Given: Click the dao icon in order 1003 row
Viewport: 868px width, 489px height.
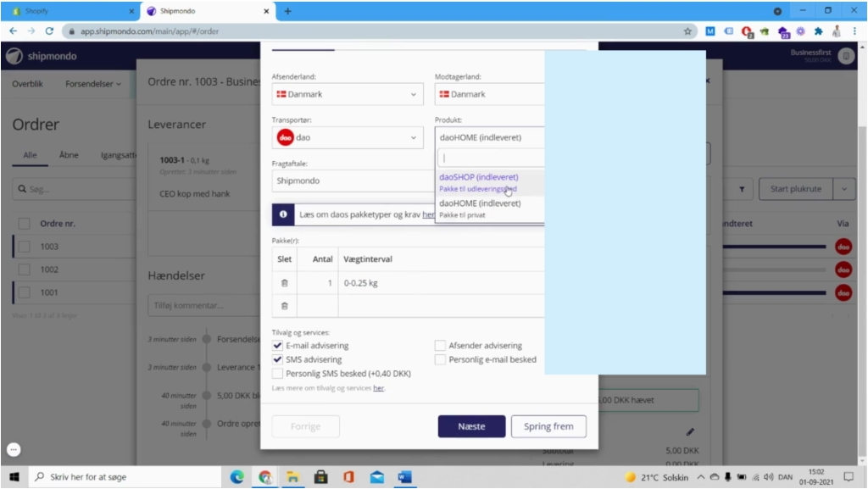Looking at the screenshot, I should point(843,247).
